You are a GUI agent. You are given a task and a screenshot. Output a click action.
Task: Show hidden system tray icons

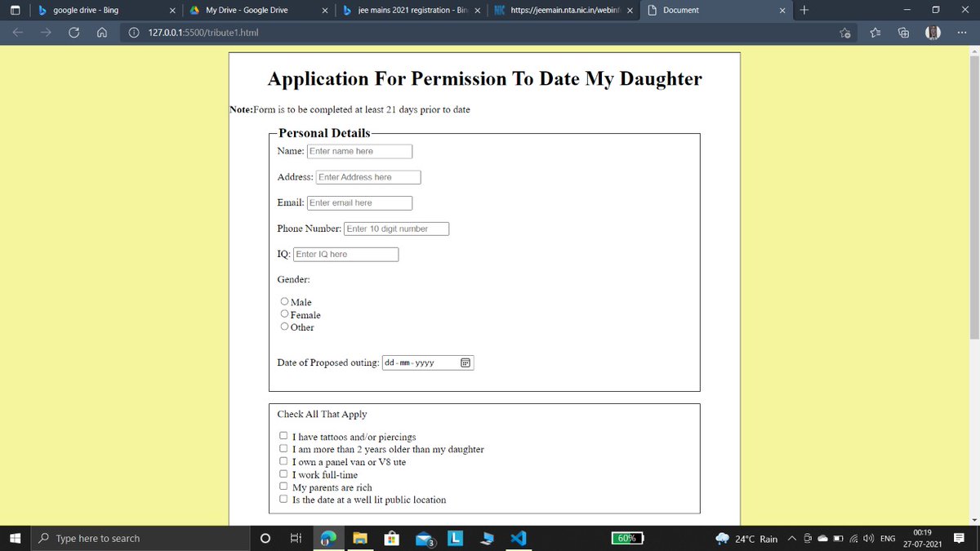pos(791,539)
